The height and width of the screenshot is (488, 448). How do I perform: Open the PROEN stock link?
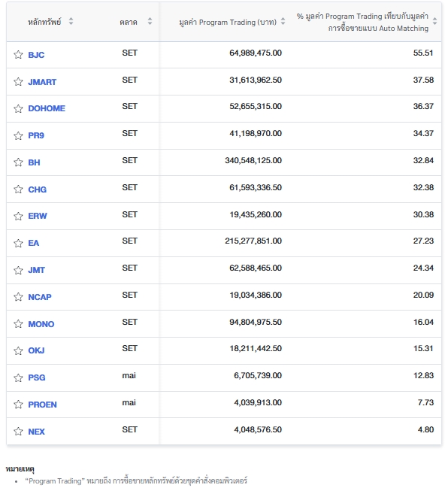[x=42, y=405]
